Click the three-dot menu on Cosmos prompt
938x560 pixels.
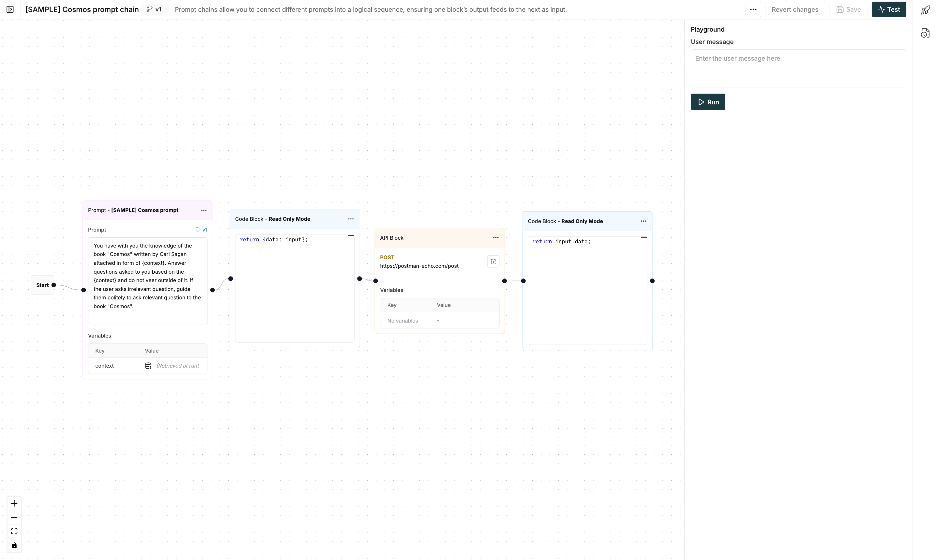pos(204,210)
